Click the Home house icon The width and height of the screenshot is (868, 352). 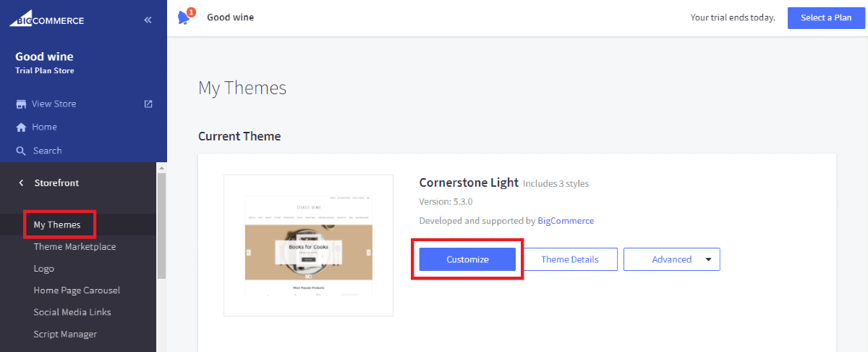(x=21, y=127)
